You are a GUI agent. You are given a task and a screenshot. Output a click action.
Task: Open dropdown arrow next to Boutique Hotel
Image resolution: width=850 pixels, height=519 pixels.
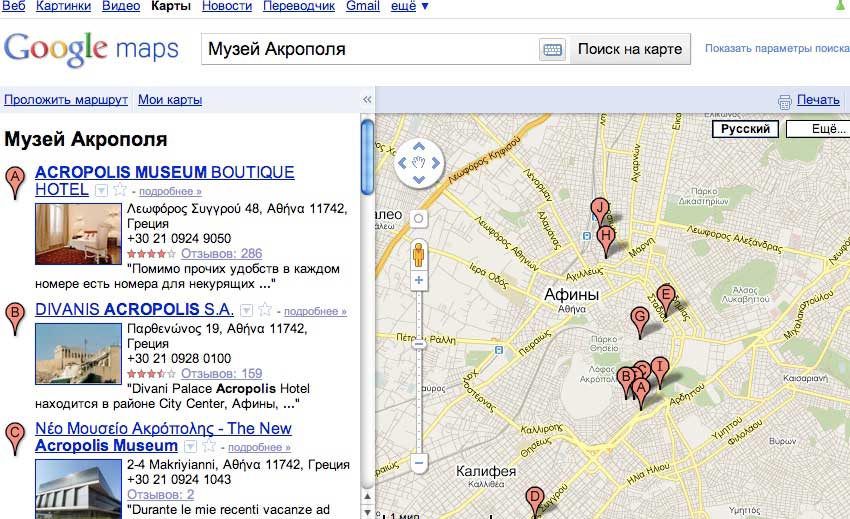101,190
